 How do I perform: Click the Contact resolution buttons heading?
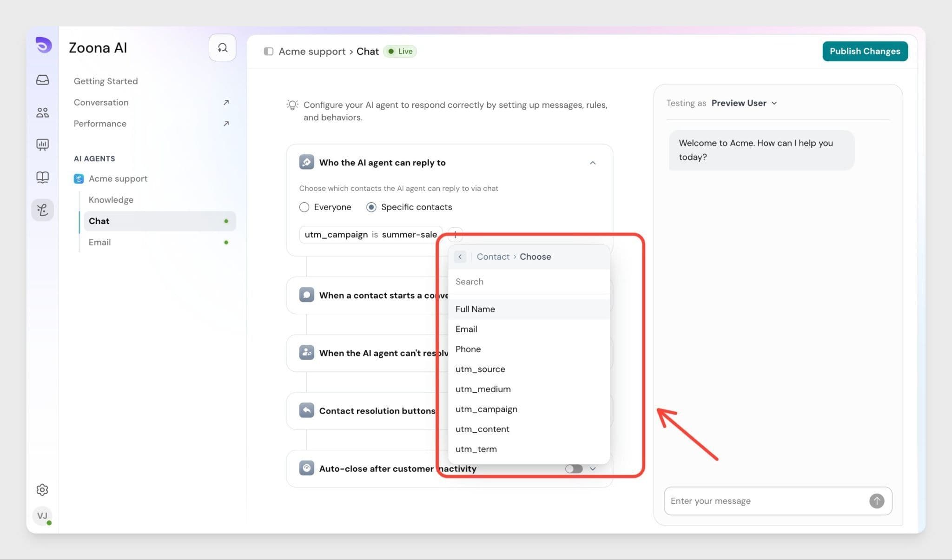coord(377,411)
